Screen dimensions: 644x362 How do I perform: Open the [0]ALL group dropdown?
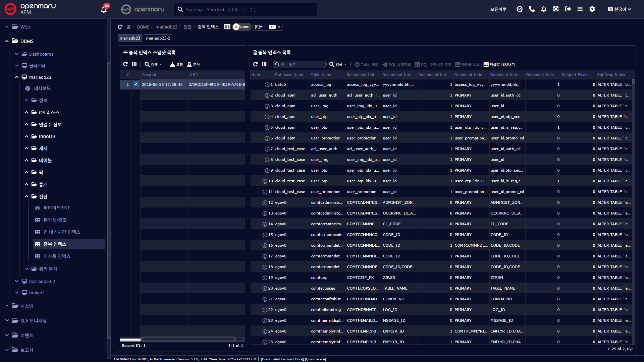click(267, 27)
